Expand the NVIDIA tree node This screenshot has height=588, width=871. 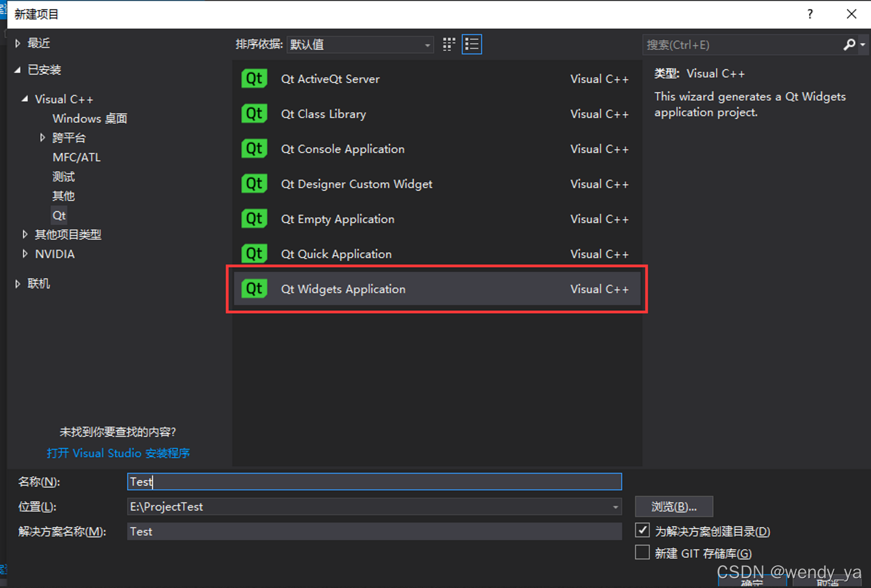pyautogui.click(x=25, y=254)
